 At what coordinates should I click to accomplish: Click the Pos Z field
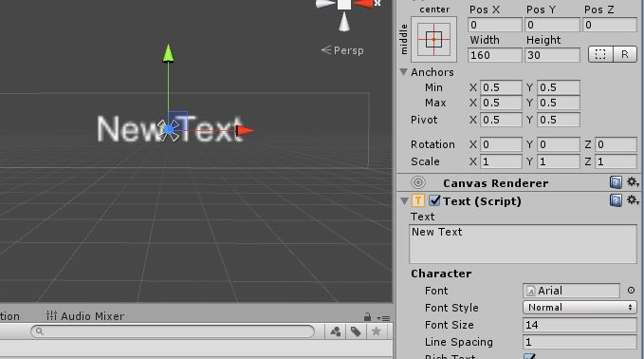tap(610, 25)
